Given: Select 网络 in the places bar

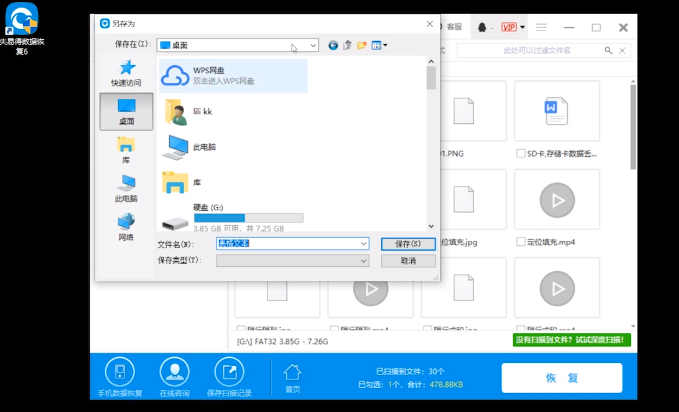Looking at the screenshot, I should 126,227.
